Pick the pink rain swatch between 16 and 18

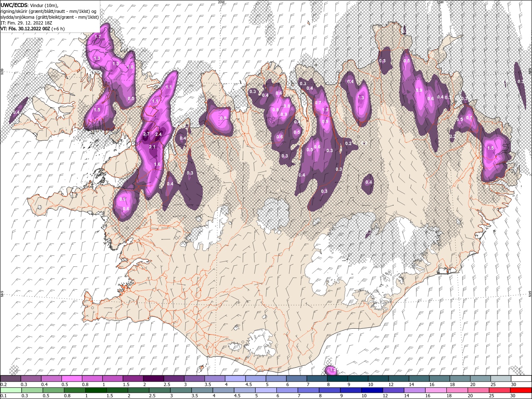point(435,390)
